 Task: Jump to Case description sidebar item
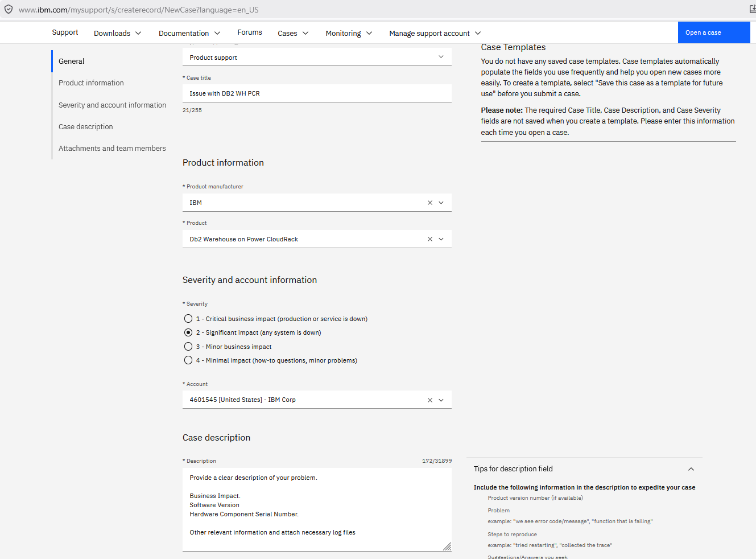[85, 127]
